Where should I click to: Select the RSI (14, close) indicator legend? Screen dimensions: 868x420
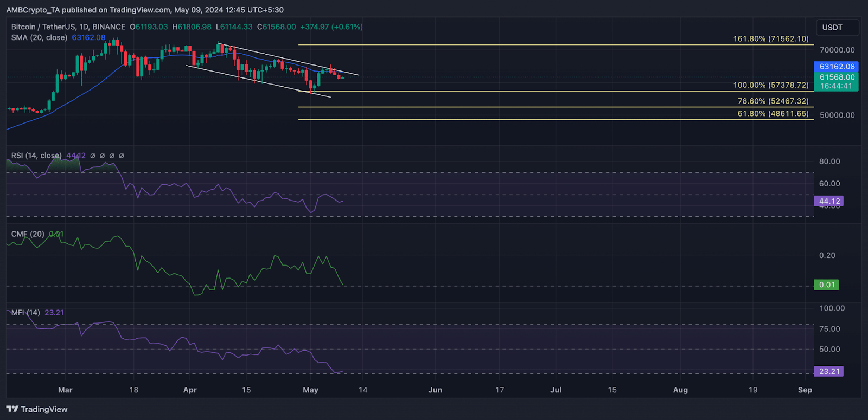click(36, 156)
